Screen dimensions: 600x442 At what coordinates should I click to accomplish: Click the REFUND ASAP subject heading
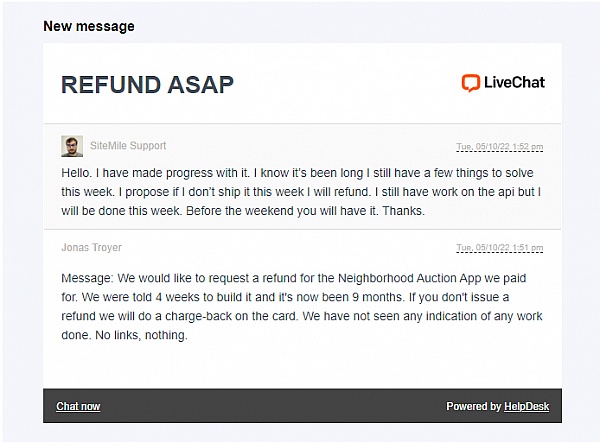pyautogui.click(x=147, y=85)
